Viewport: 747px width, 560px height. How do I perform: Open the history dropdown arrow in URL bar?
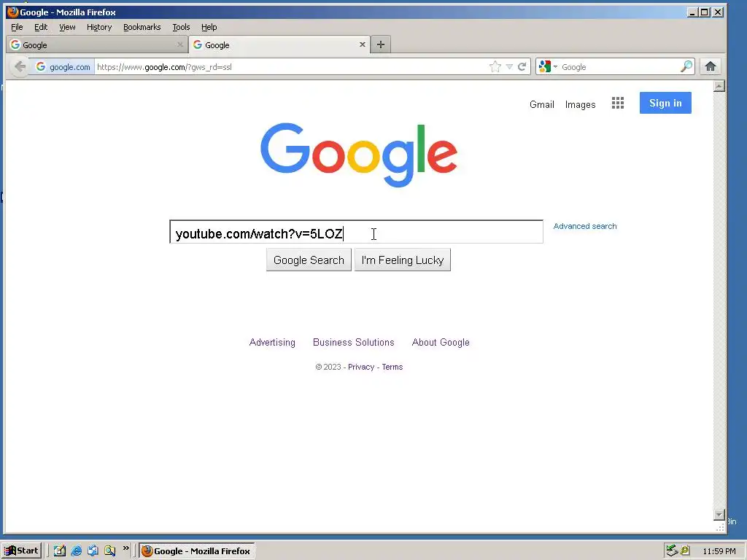pos(509,66)
